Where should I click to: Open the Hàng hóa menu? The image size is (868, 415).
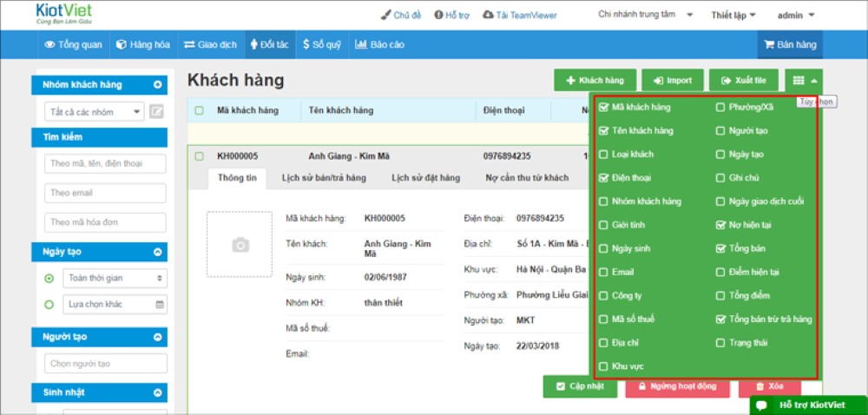(x=143, y=45)
